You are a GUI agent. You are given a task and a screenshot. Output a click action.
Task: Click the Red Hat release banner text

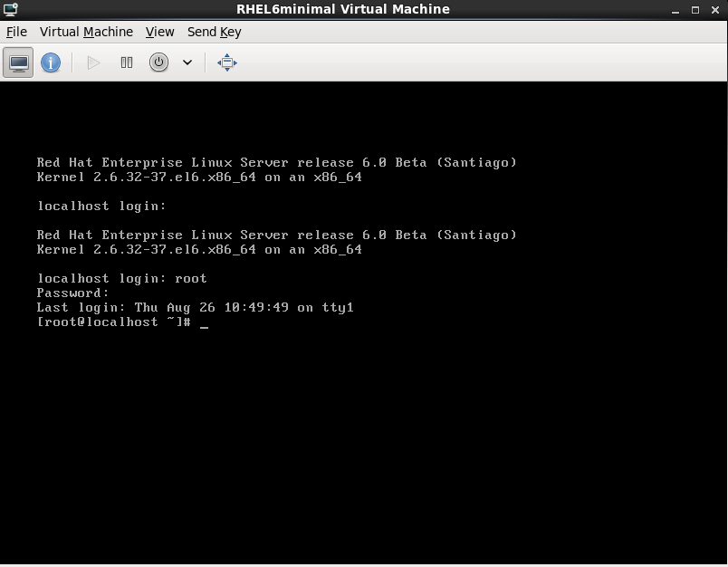(x=276, y=162)
